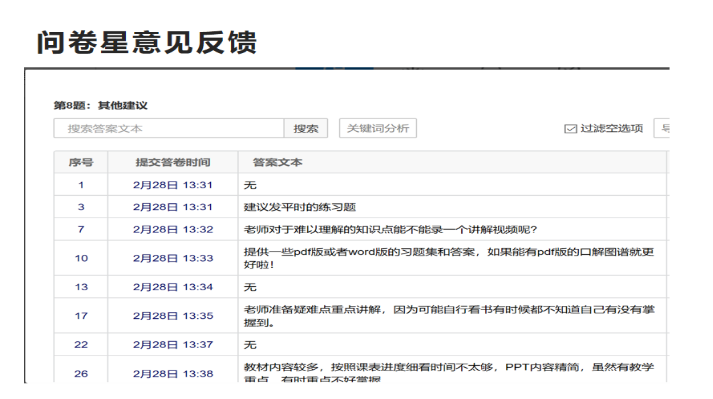The height and width of the screenshot is (399, 713).
Task: Select the answer text 建议发平时的练习题
Action: point(300,207)
